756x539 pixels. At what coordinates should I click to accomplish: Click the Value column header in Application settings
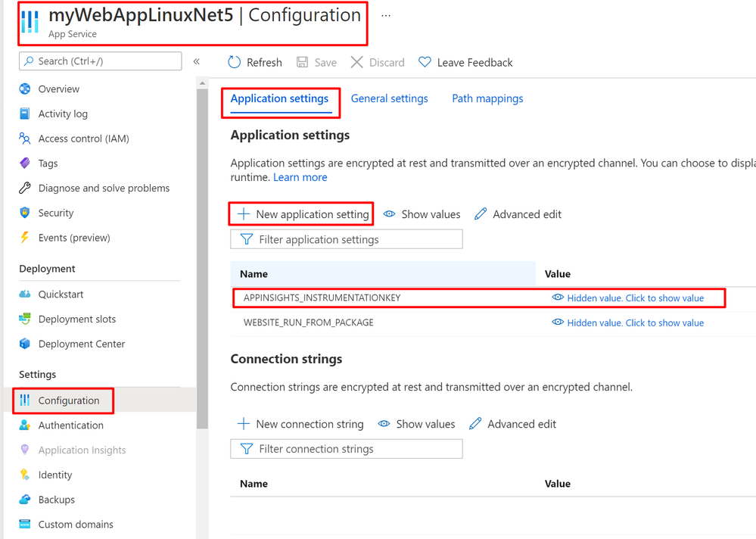tap(558, 274)
